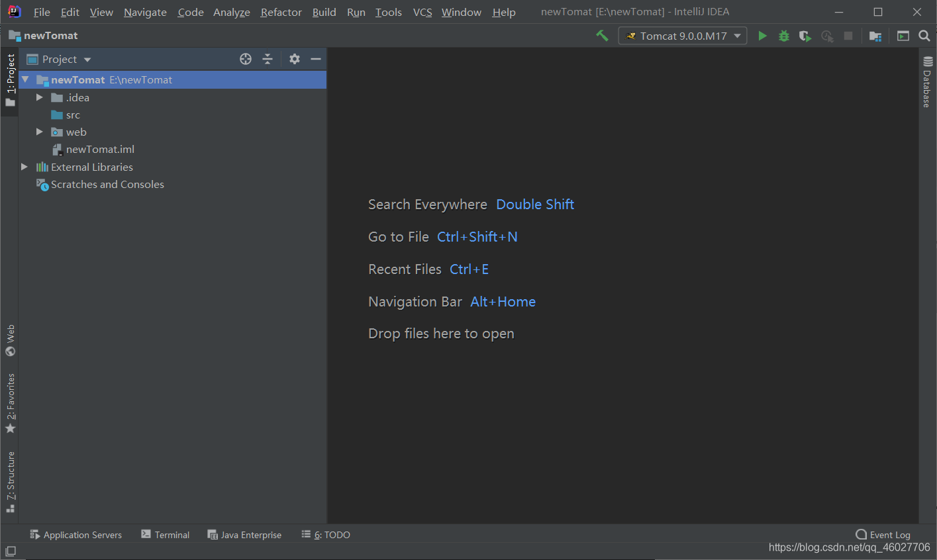Open Tomcat 9.0.0.M17 run configuration dropdown
The image size is (937, 560).
tap(683, 36)
